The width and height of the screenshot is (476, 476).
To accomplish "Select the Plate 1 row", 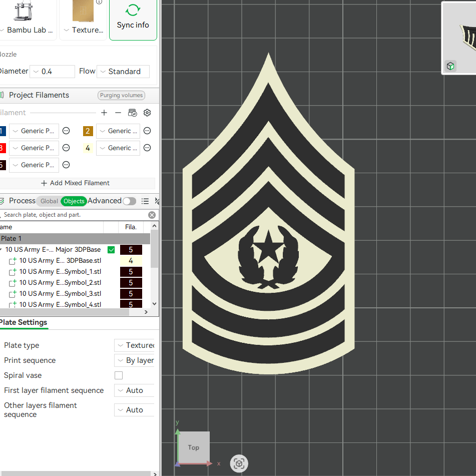I will pyautogui.click(x=75, y=239).
